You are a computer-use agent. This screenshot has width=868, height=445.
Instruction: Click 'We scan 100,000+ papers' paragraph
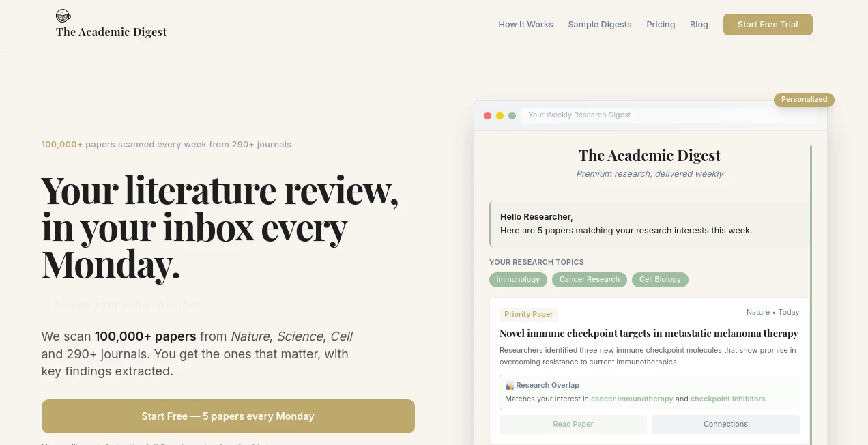click(x=197, y=354)
